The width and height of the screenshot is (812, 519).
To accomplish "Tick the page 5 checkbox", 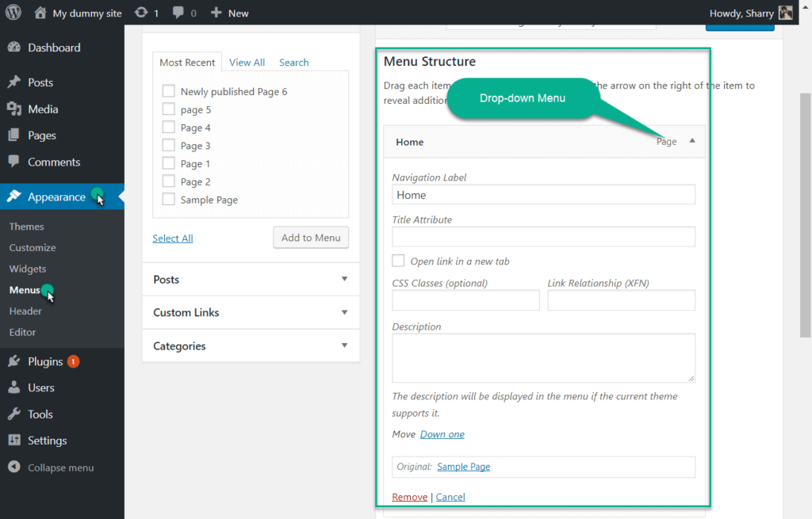I will [x=168, y=109].
